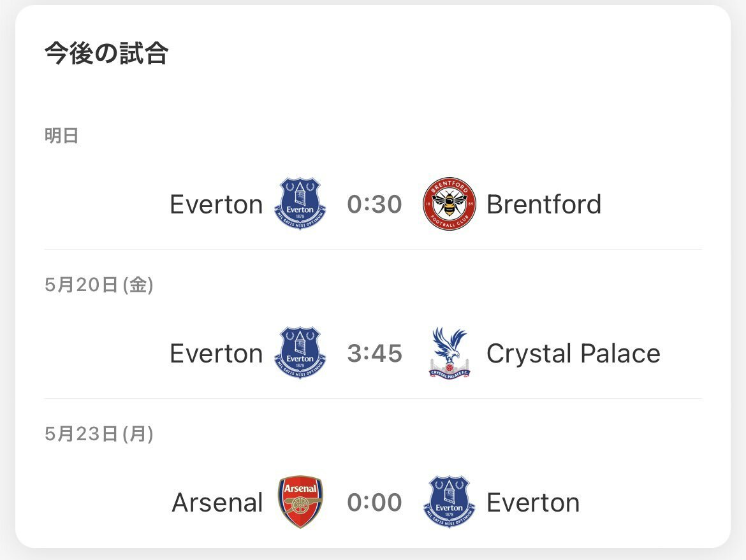The height and width of the screenshot is (560, 746).
Task: Click the 5月23日(月) date label
Action: 99,434
